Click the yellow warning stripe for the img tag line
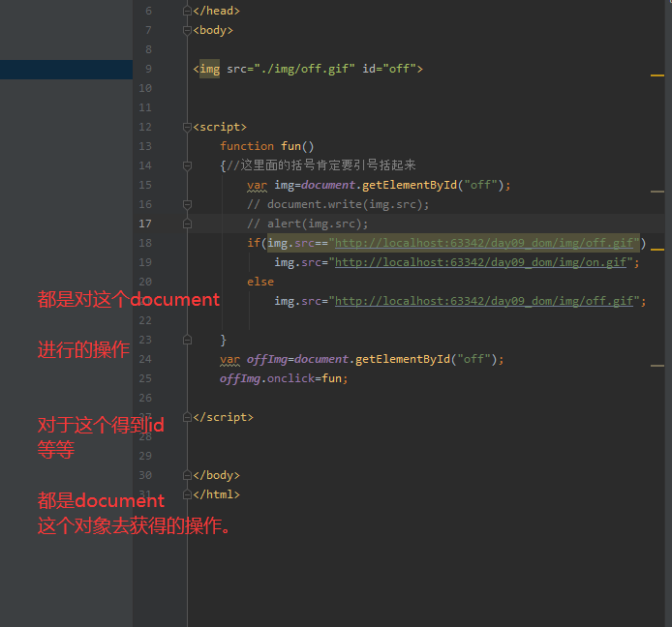Image resolution: width=672 pixels, height=627 pixels. tap(657, 75)
